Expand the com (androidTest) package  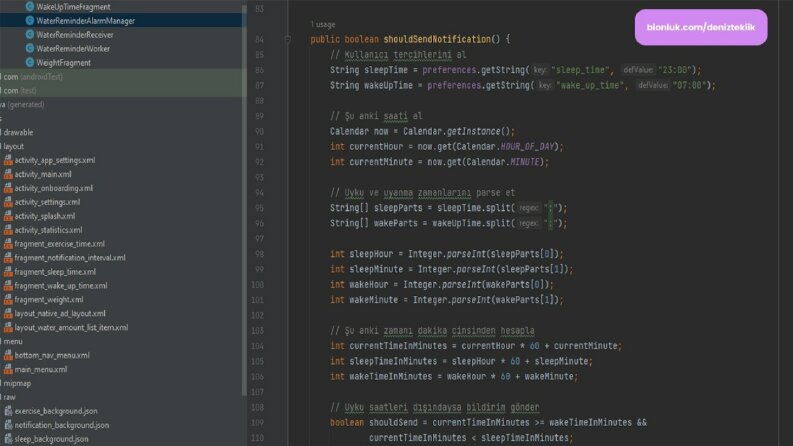[x=31, y=77]
